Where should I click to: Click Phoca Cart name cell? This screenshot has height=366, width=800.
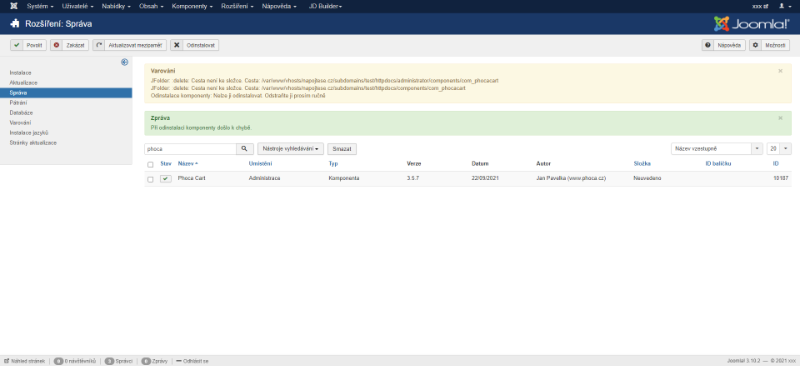[191, 179]
